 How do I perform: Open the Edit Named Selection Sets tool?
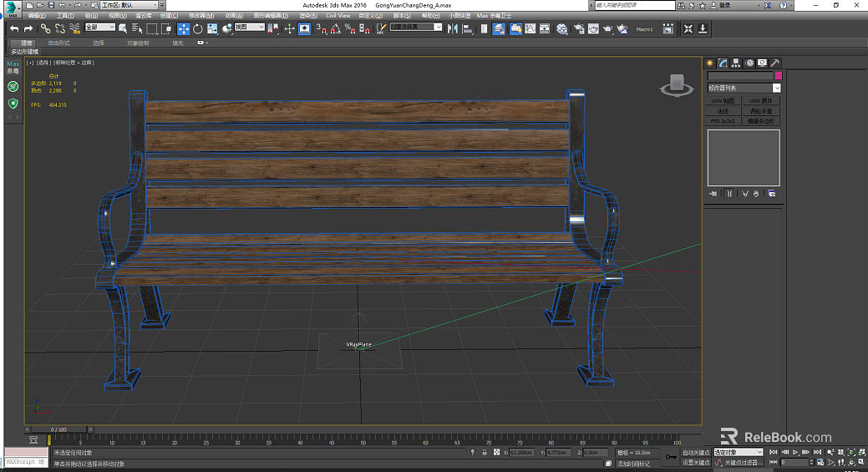pyautogui.click(x=380, y=28)
